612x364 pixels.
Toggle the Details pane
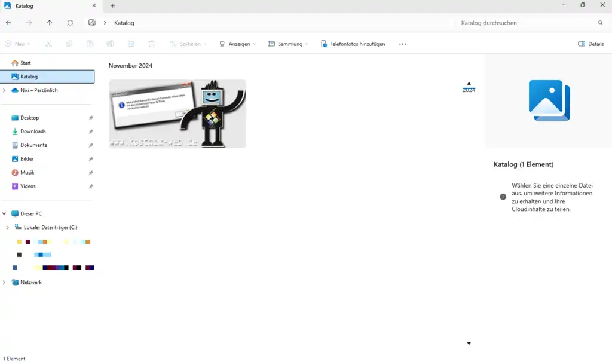[590, 44]
